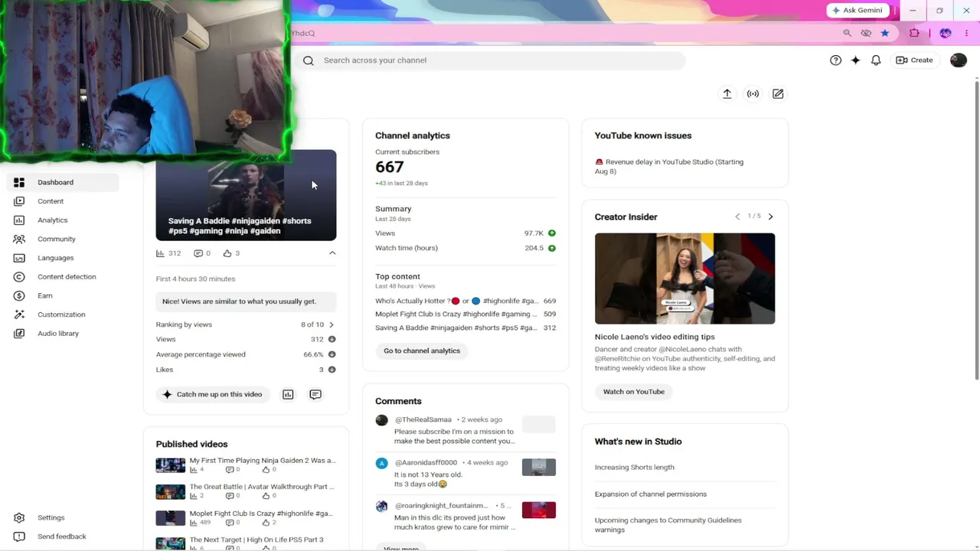This screenshot has width=980, height=551.
Task: Collapse the latest video performance details
Action: pyautogui.click(x=332, y=253)
